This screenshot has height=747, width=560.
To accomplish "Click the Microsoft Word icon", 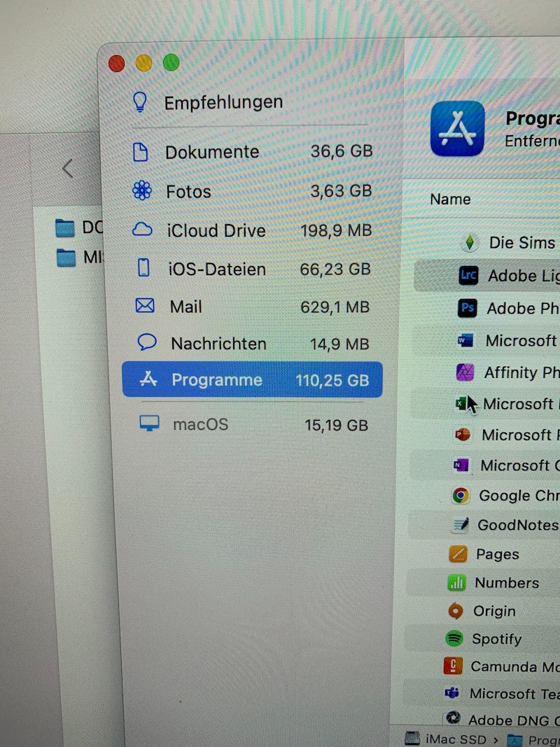I will [465, 340].
